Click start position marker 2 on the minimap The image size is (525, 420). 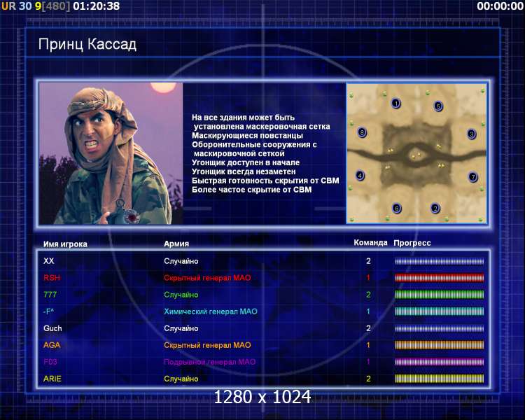[x=435, y=209]
